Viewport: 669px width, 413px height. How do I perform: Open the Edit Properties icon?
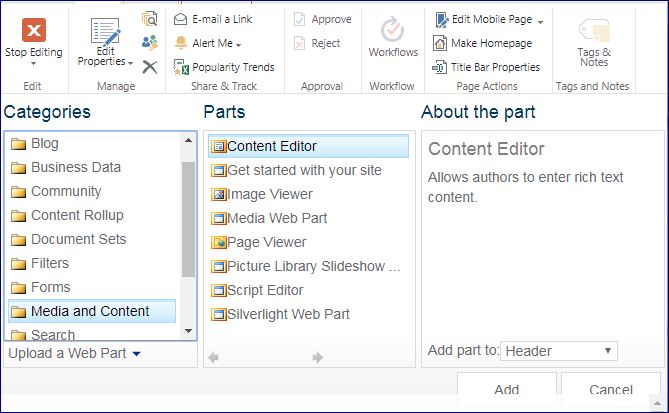[105, 32]
